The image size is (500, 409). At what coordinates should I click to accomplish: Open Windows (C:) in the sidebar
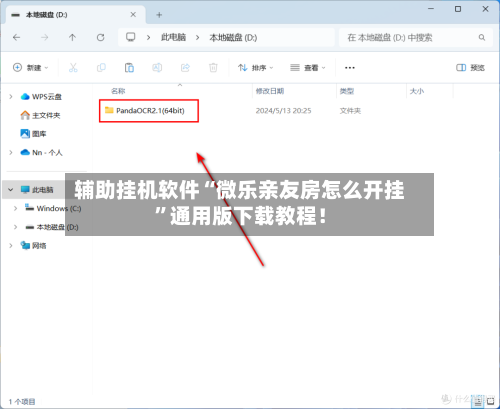53,208
